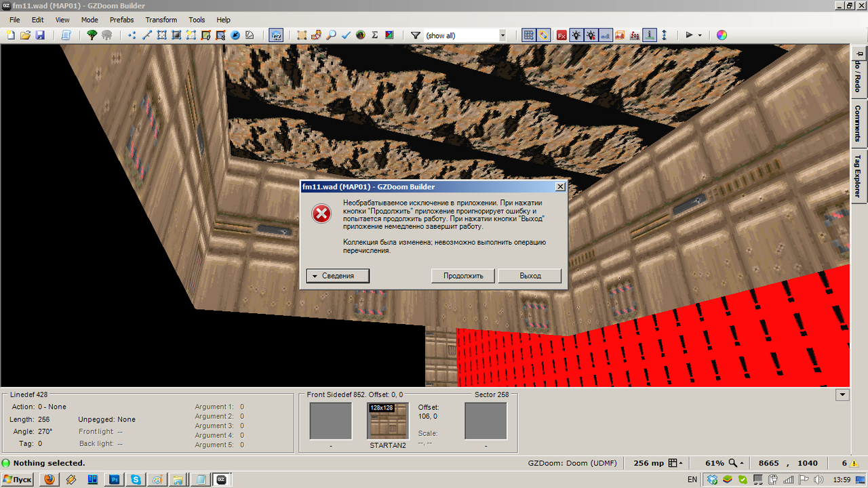Screen dimensions: 868x488
Task: Switch to Sectors mode icon
Action: [161, 35]
